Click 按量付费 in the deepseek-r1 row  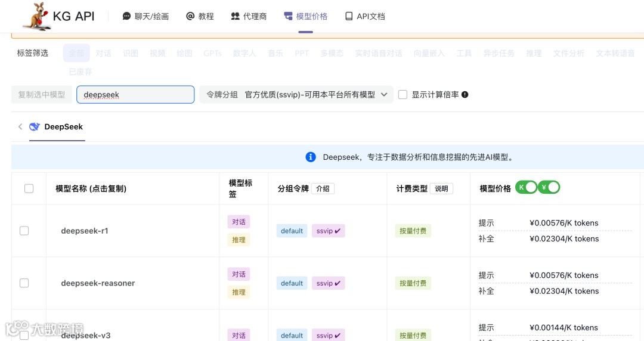[413, 231]
